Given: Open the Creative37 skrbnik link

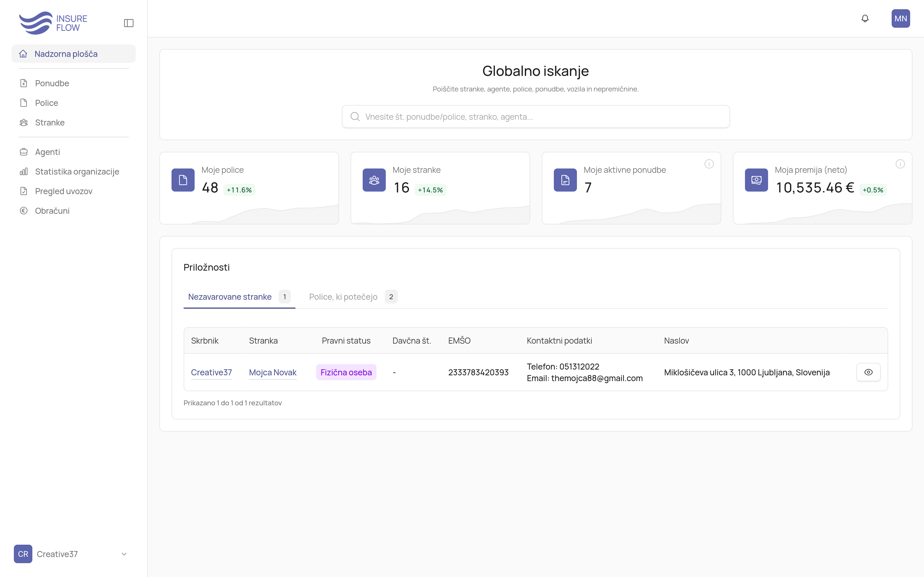Looking at the screenshot, I should tap(211, 372).
